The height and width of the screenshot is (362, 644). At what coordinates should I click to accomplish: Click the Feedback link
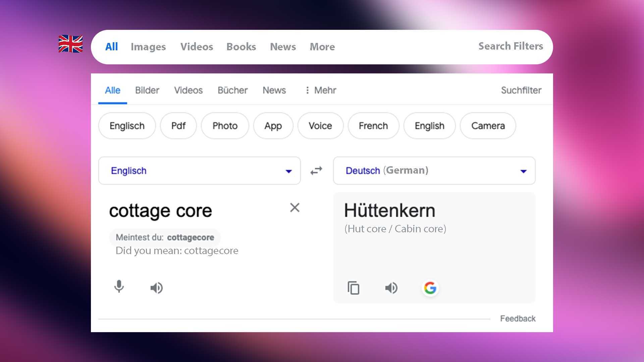click(518, 318)
